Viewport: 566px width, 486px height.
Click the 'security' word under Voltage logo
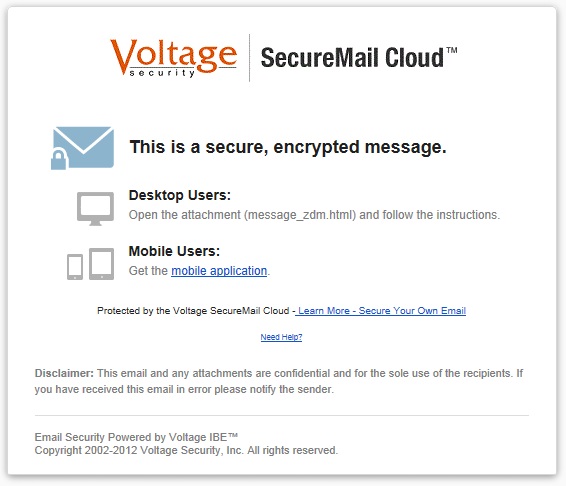coord(162,73)
